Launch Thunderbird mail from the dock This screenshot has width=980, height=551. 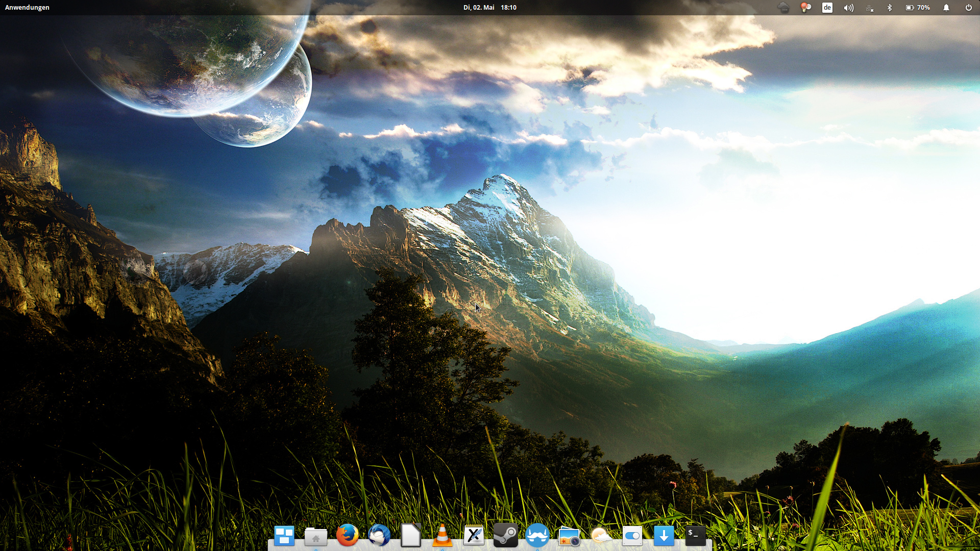(x=379, y=536)
